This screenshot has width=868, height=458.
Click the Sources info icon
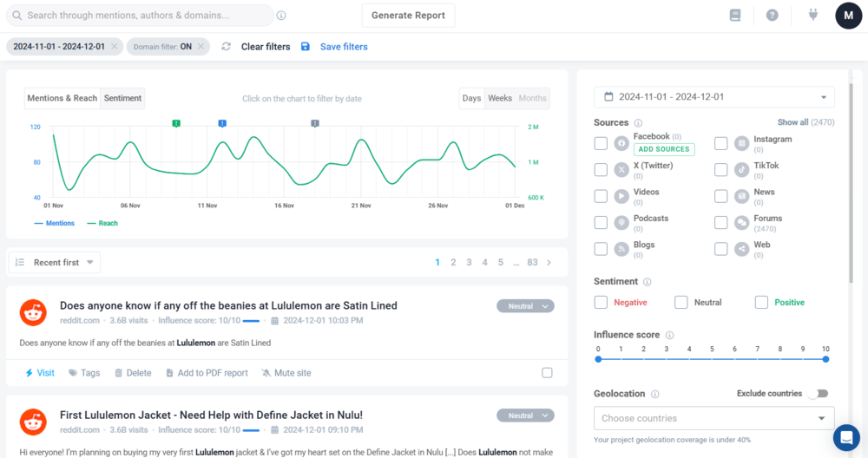coord(638,123)
